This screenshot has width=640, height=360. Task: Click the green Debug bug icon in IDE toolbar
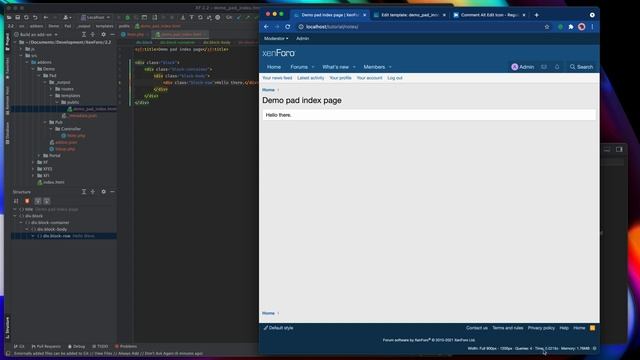tap(127, 18)
